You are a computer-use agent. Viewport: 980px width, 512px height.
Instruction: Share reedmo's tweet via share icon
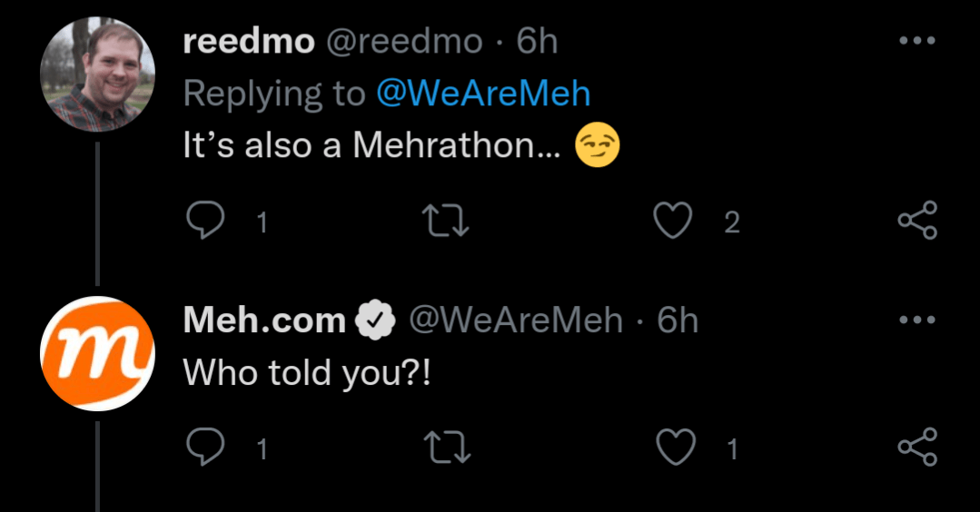coord(916,222)
